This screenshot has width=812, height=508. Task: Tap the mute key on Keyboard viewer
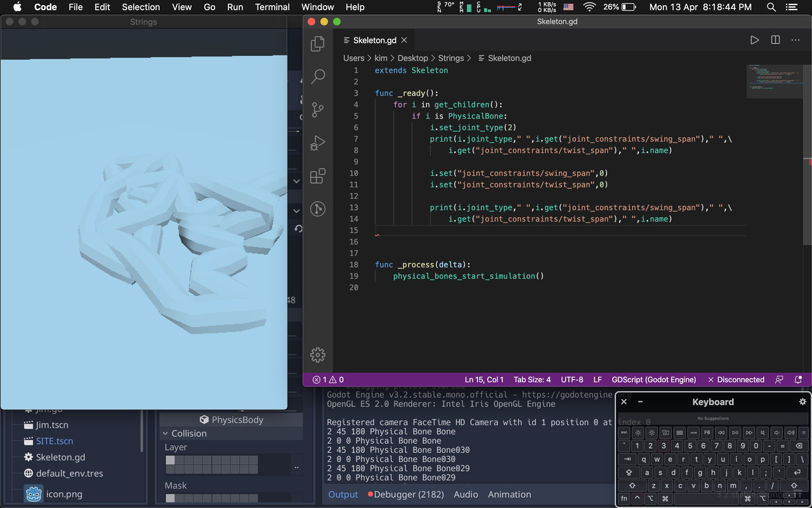[x=763, y=432]
